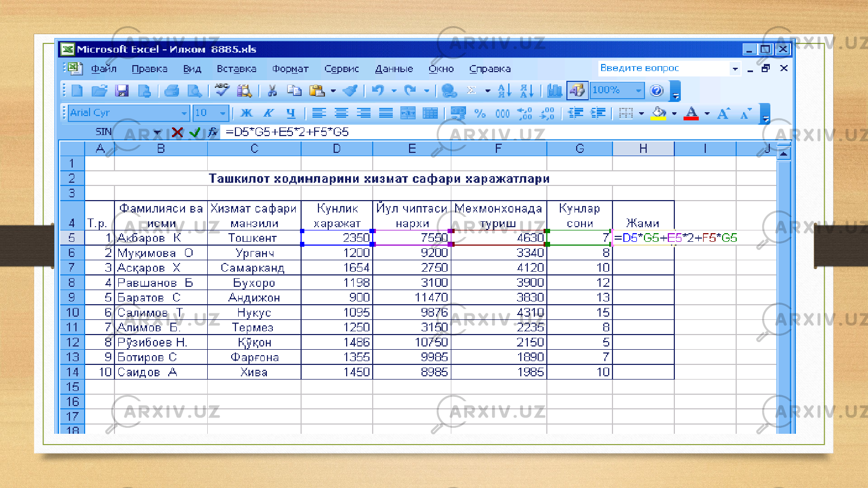Open print preview
This screenshot has width=868, height=488.
click(194, 91)
